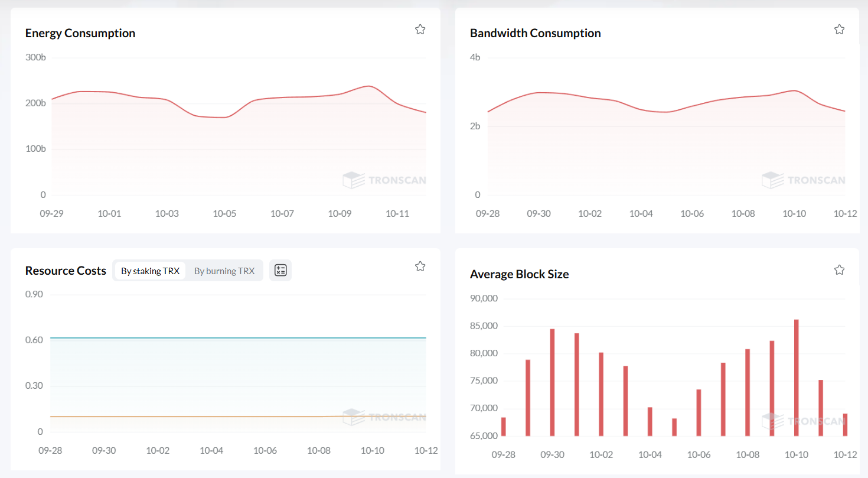The height and width of the screenshot is (478, 868).
Task: Click the TRONSCAN watermark in Energy Consumption chart
Action: [x=384, y=180]
